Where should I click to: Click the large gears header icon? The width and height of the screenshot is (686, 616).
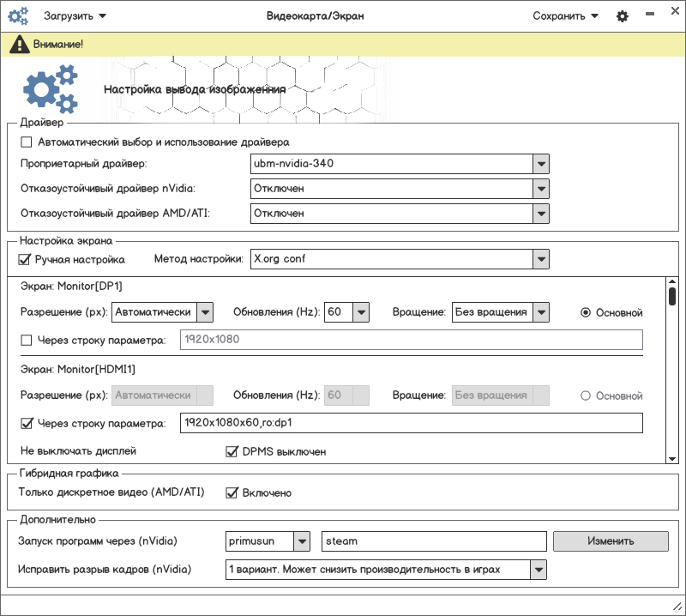(50, 88)
